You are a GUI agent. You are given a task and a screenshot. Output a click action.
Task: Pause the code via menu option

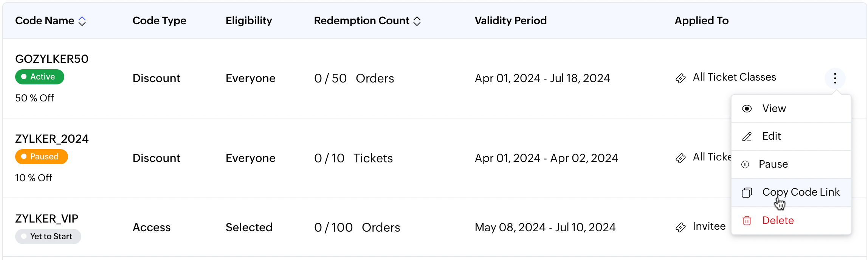(x=773, y=164)
